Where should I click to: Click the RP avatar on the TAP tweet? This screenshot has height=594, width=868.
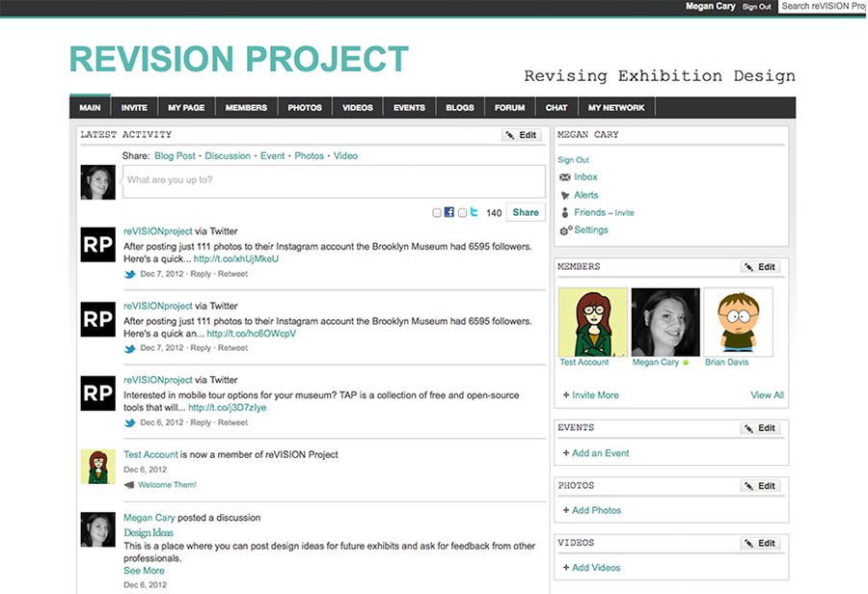click(x=98, y=393)
